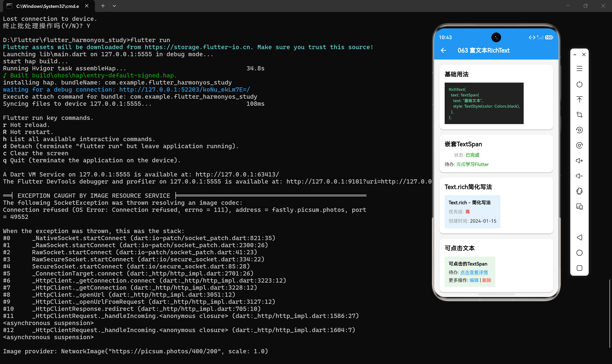Click the battery indicator on phone status bar
The height and width of the screenshot is (364, 612).
coord(549,37)
